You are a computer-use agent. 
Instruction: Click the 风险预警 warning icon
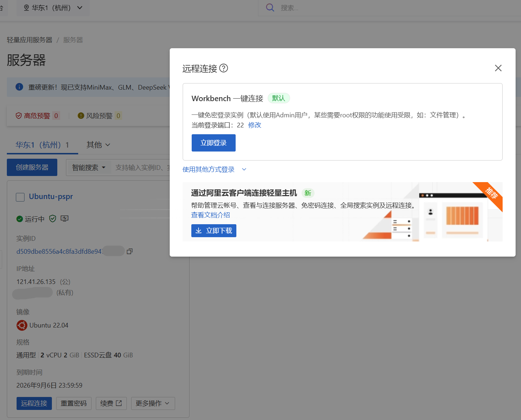(81, 116)
